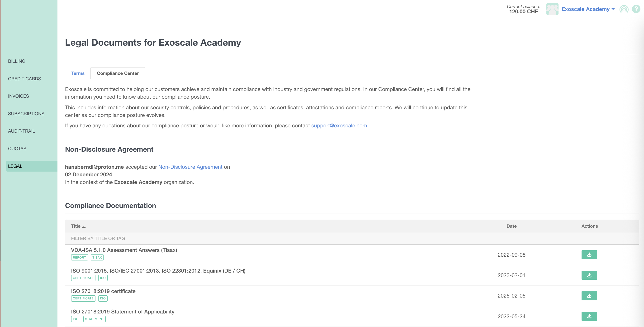Click the status broadcast icon in header

[624, 9]
